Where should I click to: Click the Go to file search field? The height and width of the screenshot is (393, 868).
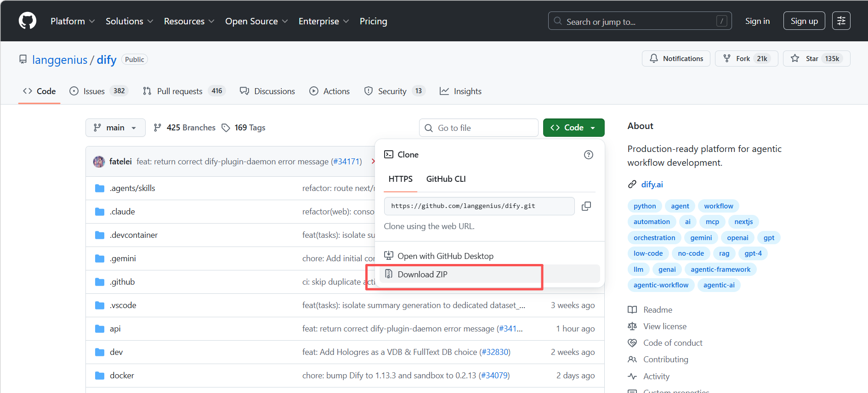pos(478,128)
